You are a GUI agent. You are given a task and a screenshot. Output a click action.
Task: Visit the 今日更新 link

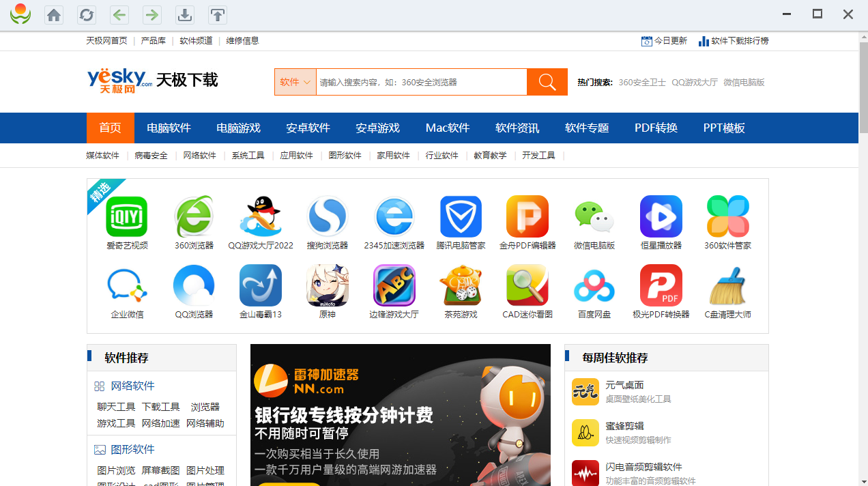tap(664, 41)
